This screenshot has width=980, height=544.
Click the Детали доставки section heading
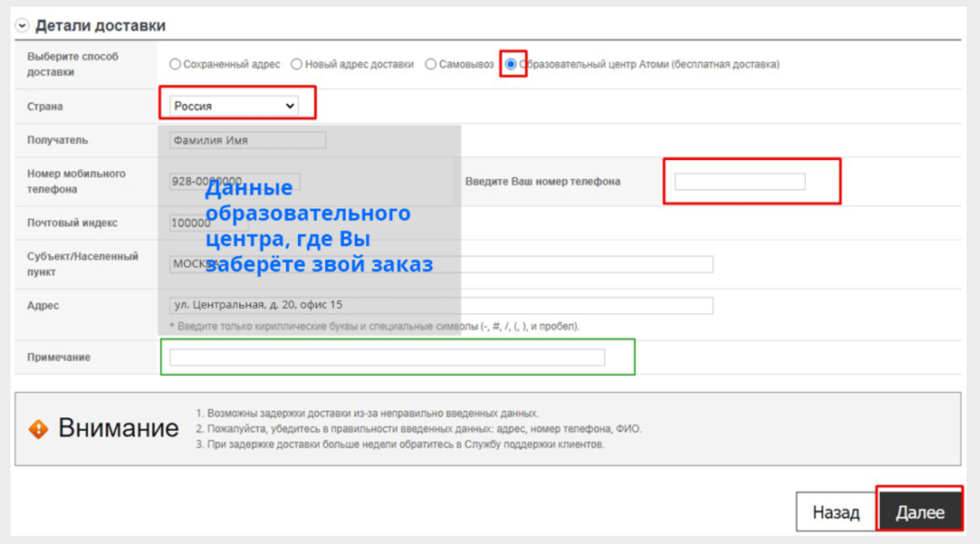[100, 26]
